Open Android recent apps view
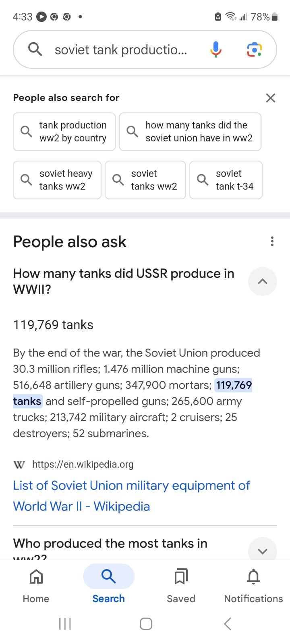 coord(65,624)
